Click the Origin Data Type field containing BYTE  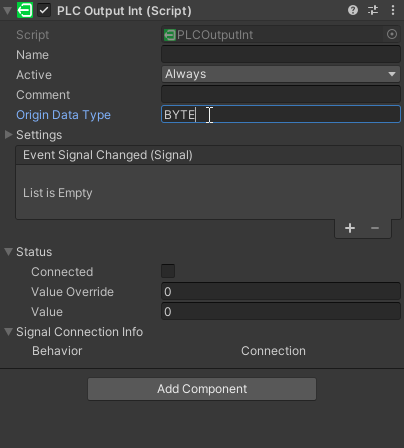[281, 114]
